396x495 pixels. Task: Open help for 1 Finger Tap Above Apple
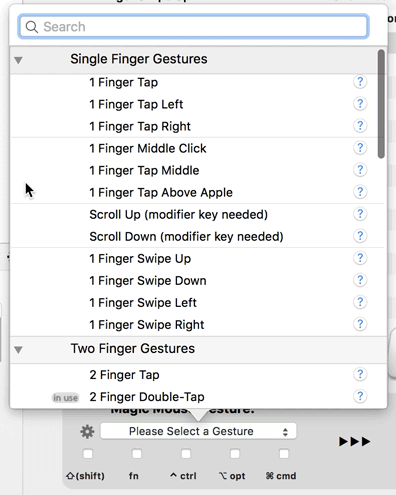360,192
